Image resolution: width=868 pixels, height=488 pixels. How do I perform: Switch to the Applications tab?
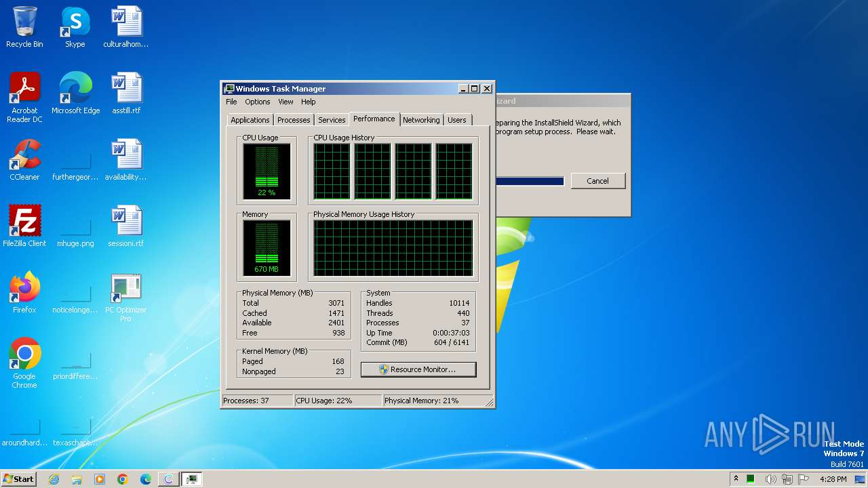pyautogui.click(x=250, y=120)
